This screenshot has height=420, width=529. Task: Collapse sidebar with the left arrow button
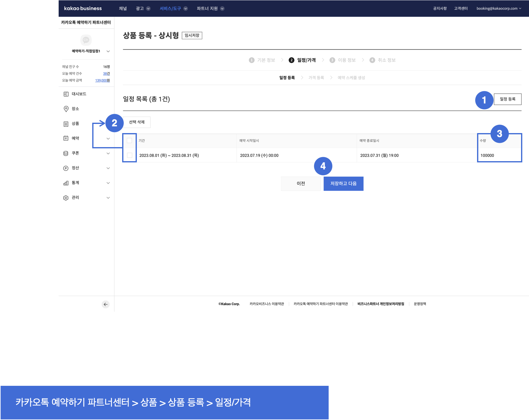[x=105, y=304]
